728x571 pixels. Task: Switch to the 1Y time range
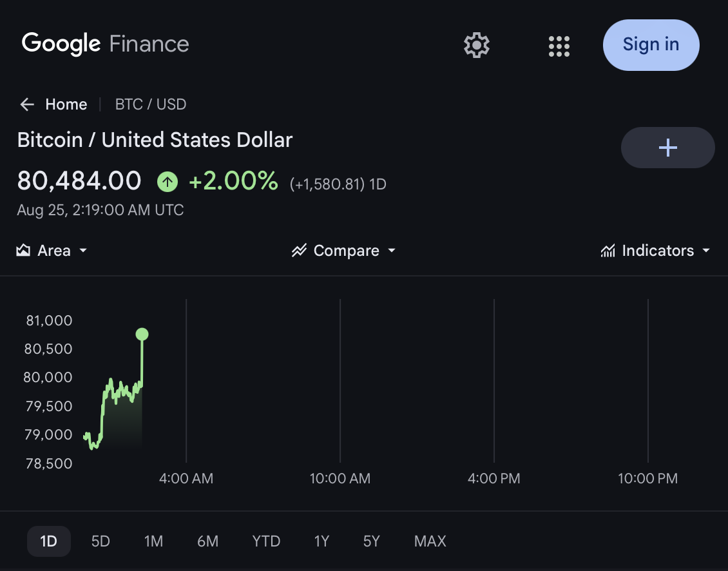coord(321,541)
